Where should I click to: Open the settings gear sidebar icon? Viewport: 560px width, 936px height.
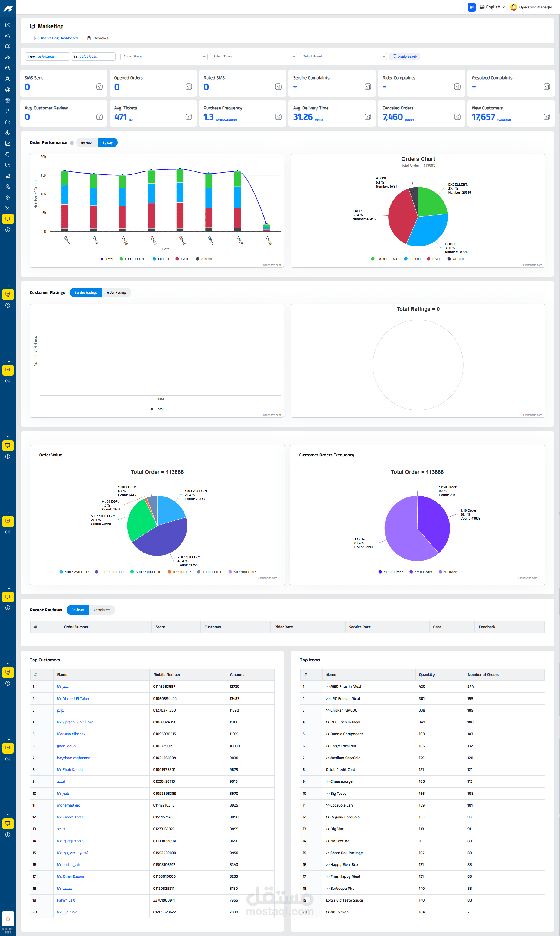(x=8, y=154)
